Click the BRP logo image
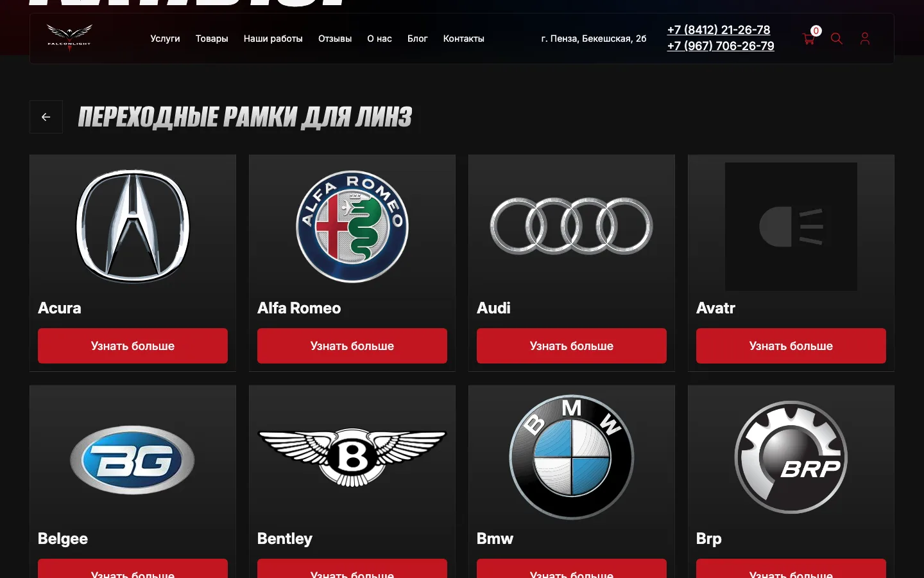 (x=791, y=457)
